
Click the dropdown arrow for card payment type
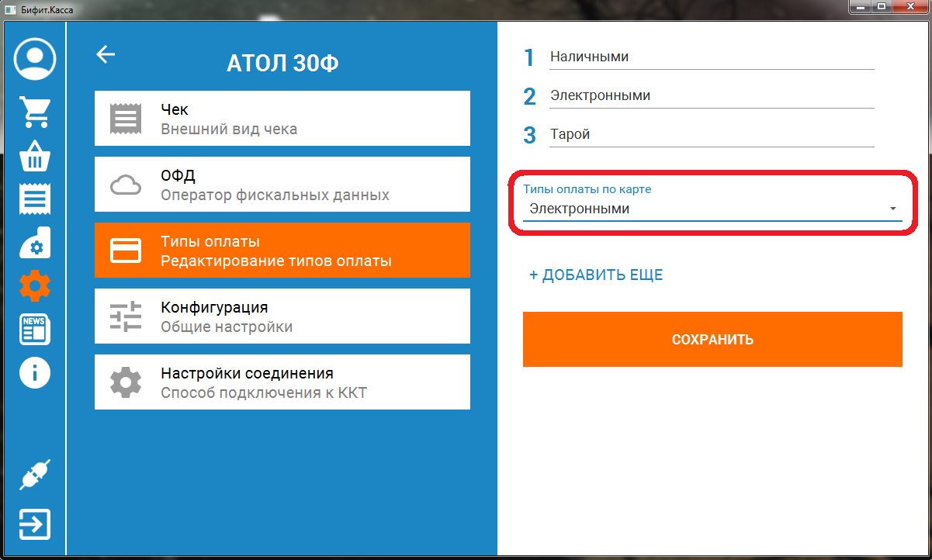892,209
